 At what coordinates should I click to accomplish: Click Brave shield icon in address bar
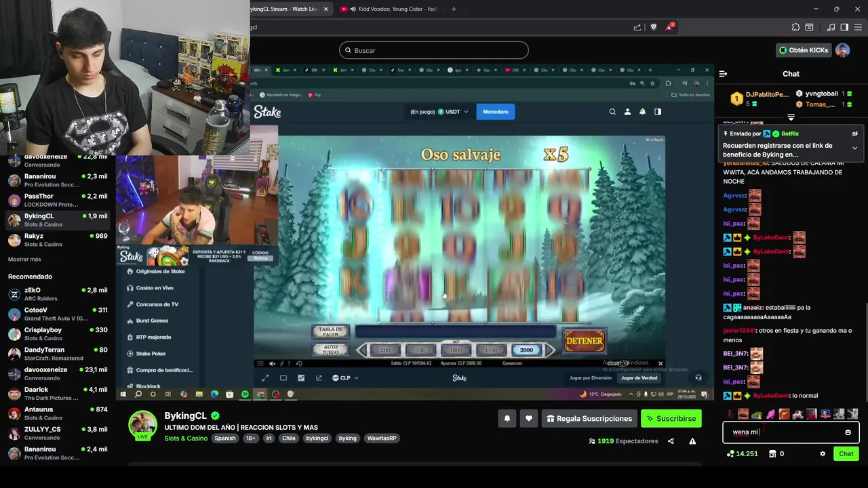[x=654, y=27]
